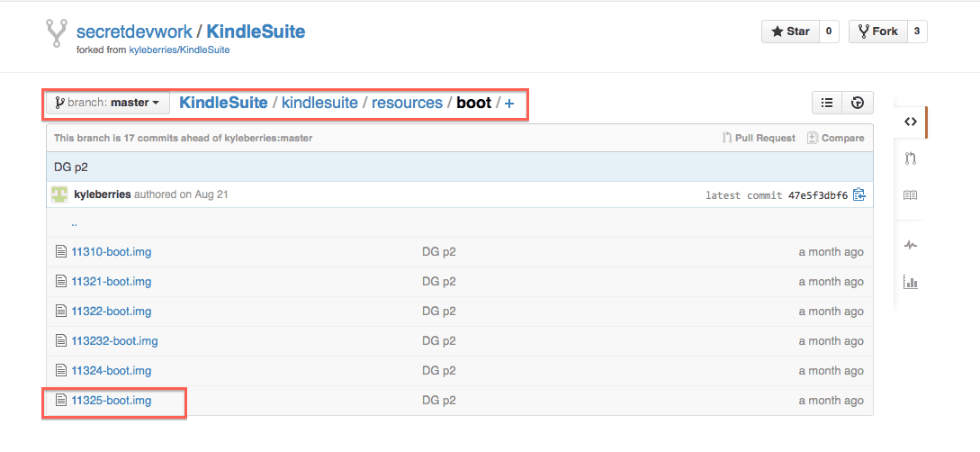Click DG p2 message in 11325-boot.img row
980x452 pixels.
[439, 400]
